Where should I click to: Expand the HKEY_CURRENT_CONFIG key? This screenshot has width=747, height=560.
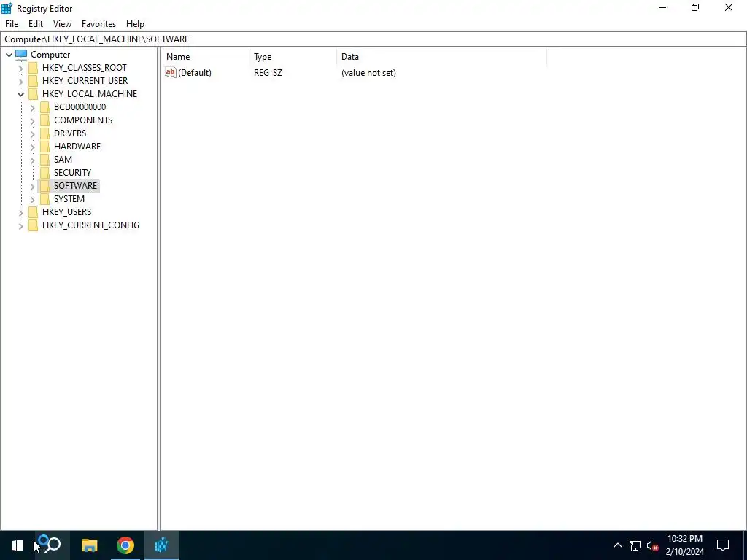[20, 225]
